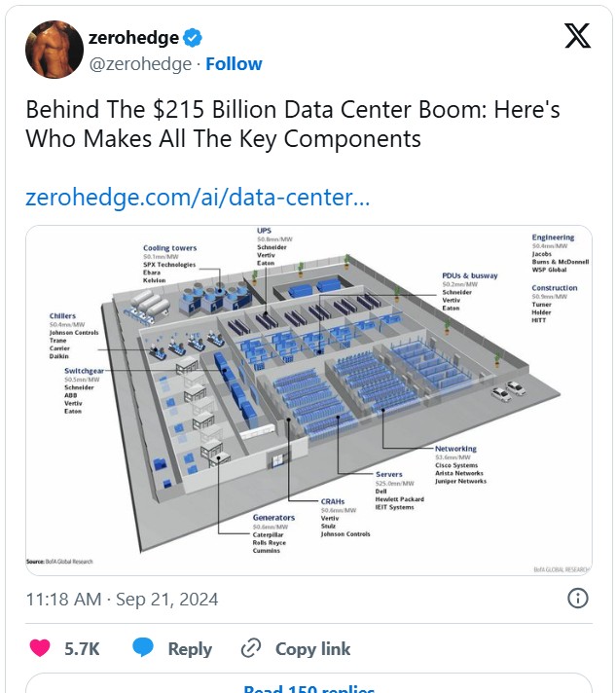
Task: Open the data center diagram image
Action: 308,400
